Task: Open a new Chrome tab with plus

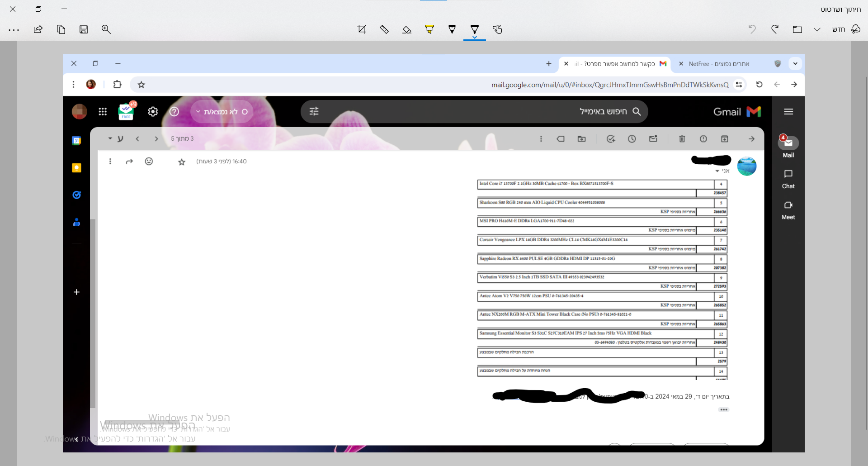Action: click(549, 64)
